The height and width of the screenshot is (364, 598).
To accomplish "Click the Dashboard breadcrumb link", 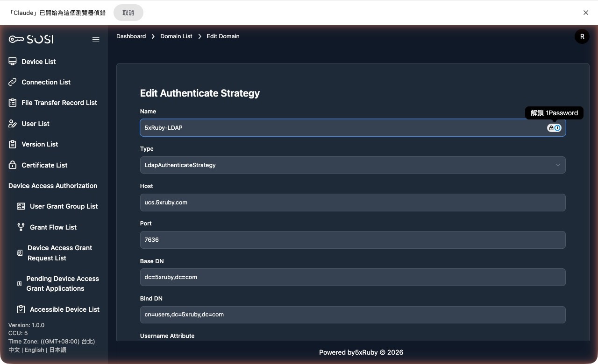I will click(x=131, y=36).
